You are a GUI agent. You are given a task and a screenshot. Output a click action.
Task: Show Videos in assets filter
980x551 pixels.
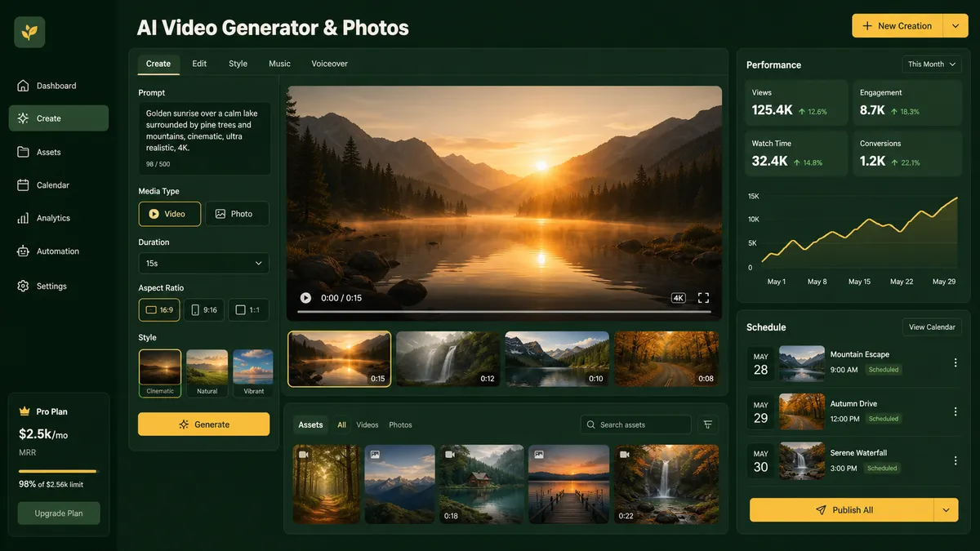pyautogui.click(x=367, y=424)
